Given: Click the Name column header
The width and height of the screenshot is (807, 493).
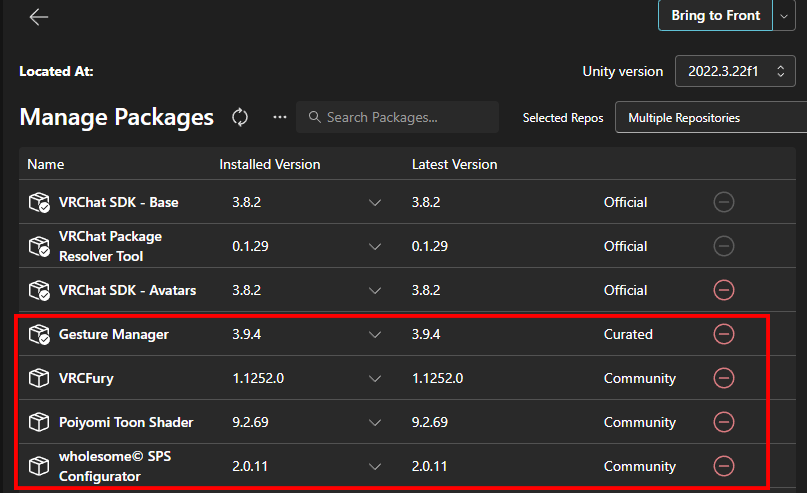Looking at the screenshot, I should (x=45, y=164).
